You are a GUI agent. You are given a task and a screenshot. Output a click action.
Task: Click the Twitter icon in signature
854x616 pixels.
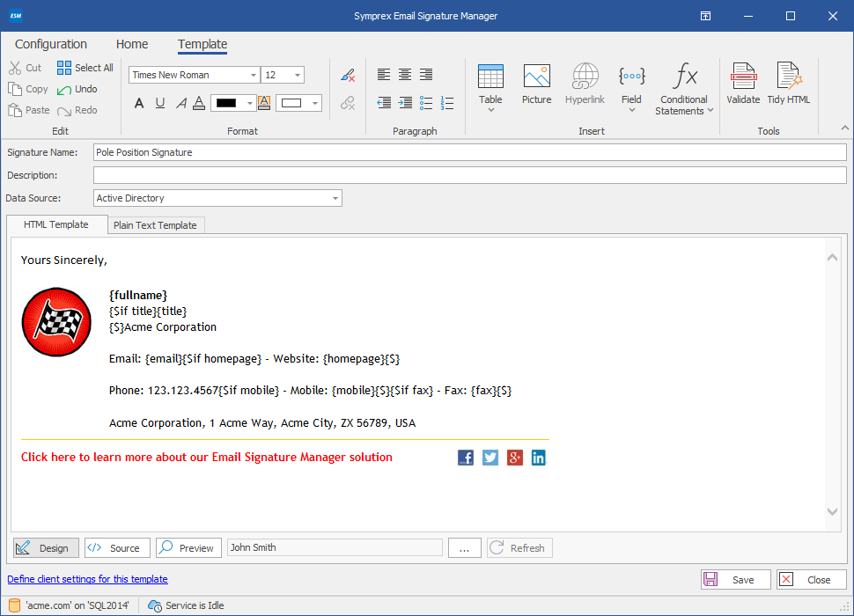(490, 458)
